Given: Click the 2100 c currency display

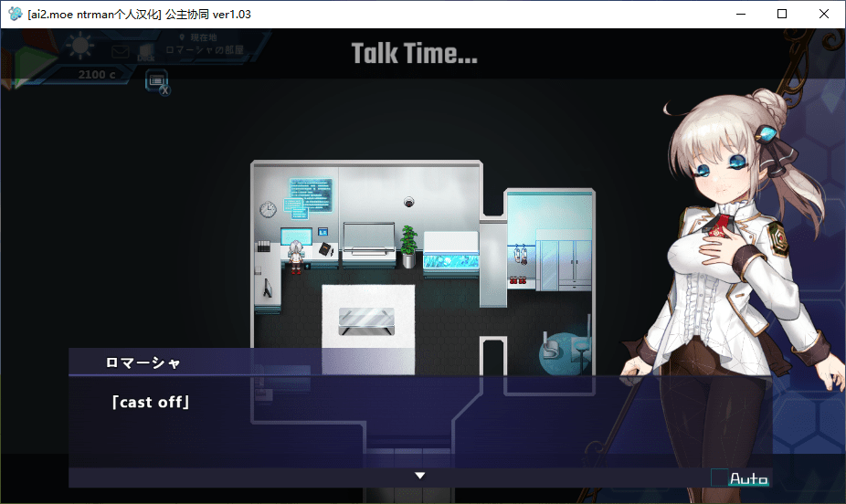Looking at the screenshot, I should [96, 75].
